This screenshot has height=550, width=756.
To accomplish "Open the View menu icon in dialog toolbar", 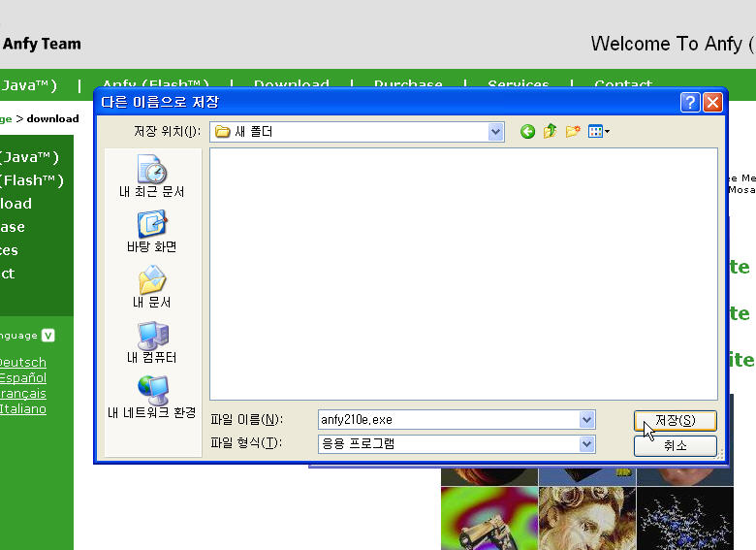I will pos(599,131).
